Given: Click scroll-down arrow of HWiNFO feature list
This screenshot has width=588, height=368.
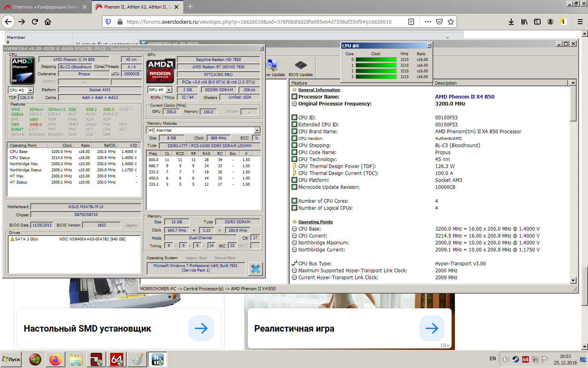Looking at the screenshot, I should click(x=573, y=280).
